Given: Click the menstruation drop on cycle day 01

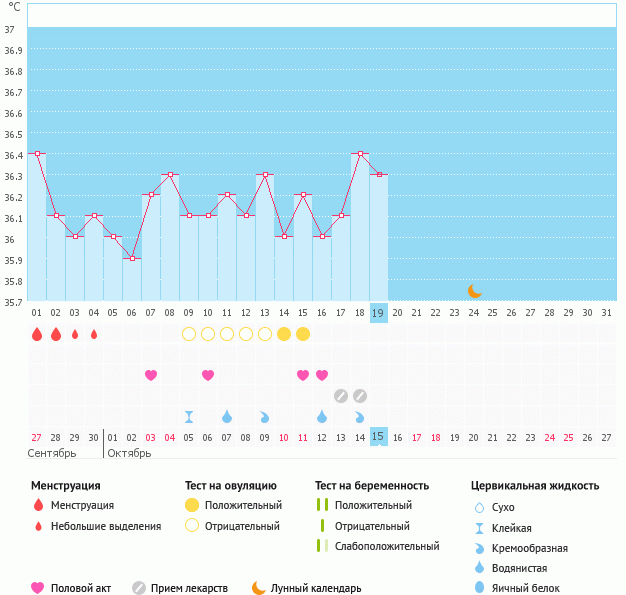Looking at the screenshot, I should click(37, 334).
